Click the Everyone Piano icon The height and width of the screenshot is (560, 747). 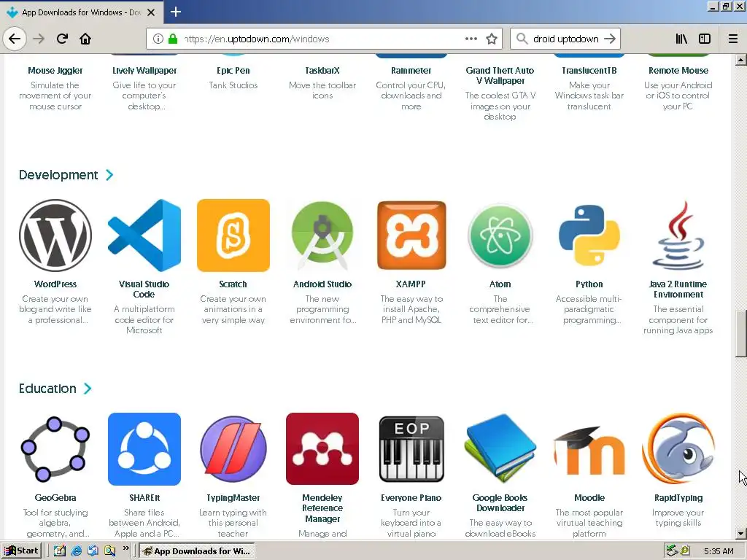(411, 449)
